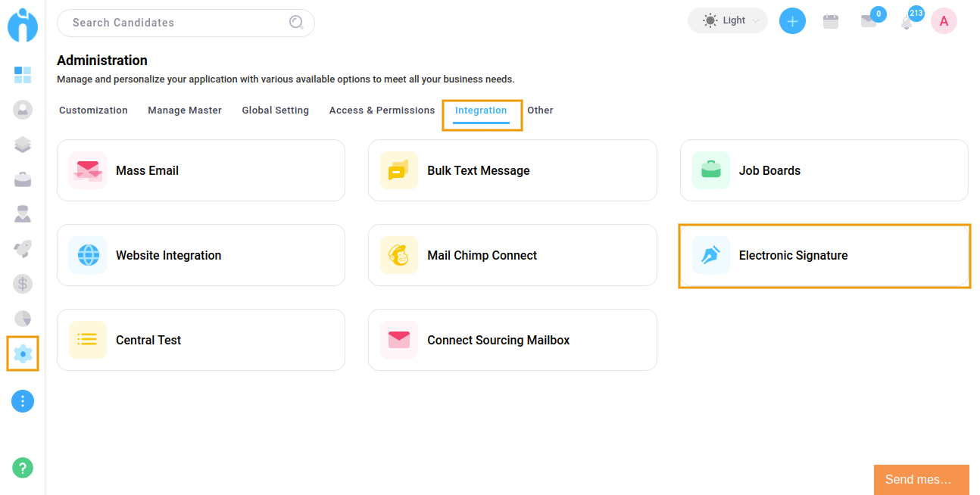Open the calendar icon in header
The width and height of the screenshot is (980, 495).
[831, 21]
